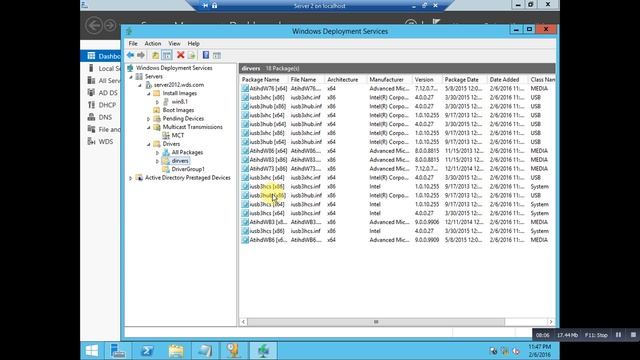The height and width of the screenshot is (360, 640).
Task: Sort by the Package Name column header
Action: point(264,80)
